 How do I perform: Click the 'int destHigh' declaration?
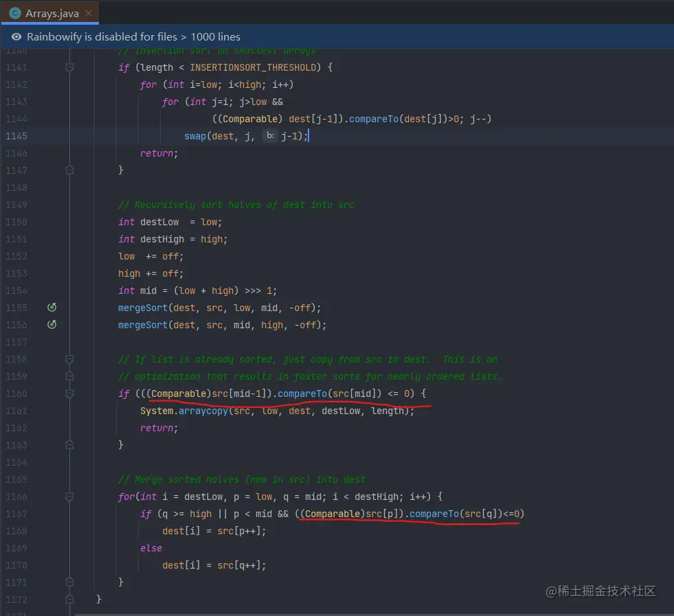(x=173, y=239)
